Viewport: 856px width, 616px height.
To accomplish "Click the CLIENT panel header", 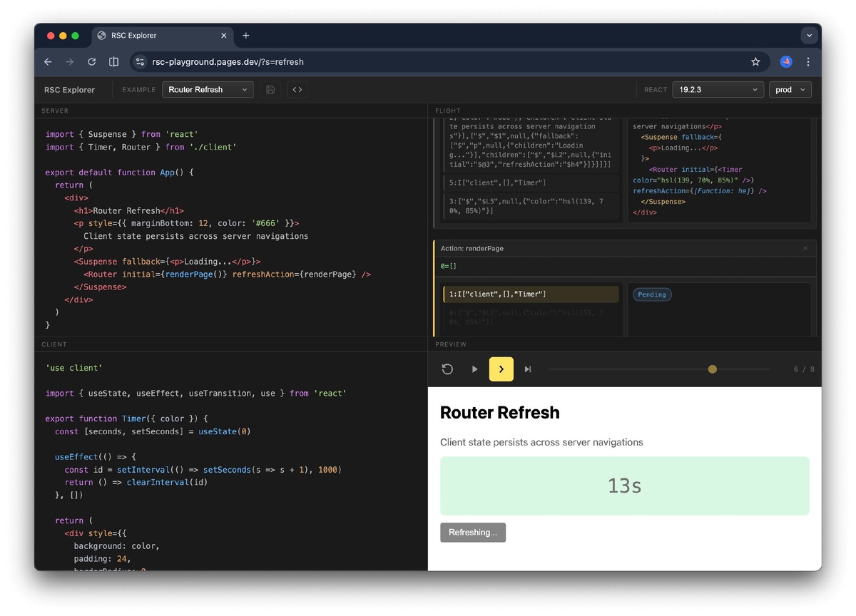I will (x=54, y=344).
